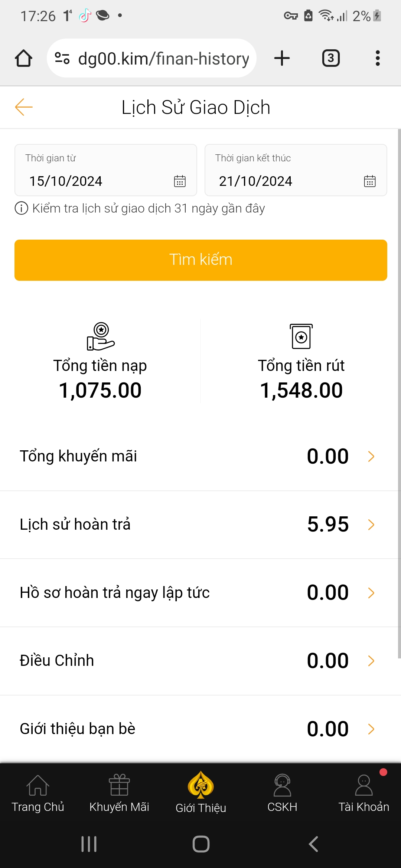Screen dimensions: 401x868
Task: Open the start date calendar icon
Action: [x=180, y=181]
